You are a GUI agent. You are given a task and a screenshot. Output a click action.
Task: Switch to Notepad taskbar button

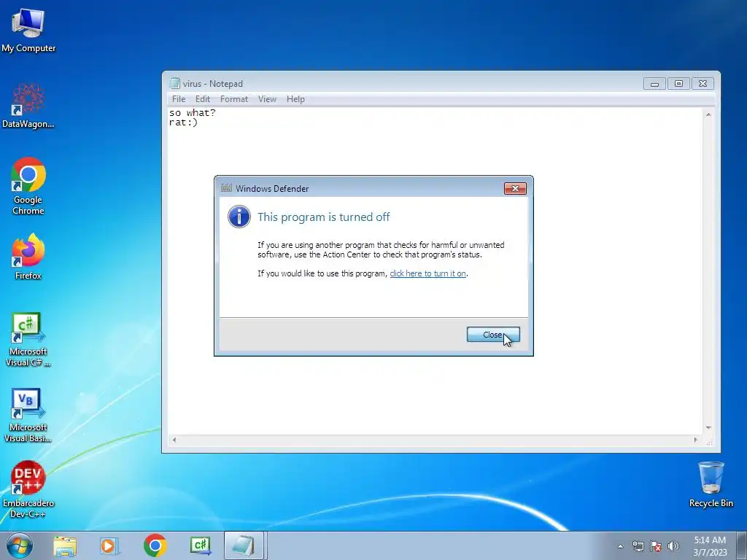244,545
